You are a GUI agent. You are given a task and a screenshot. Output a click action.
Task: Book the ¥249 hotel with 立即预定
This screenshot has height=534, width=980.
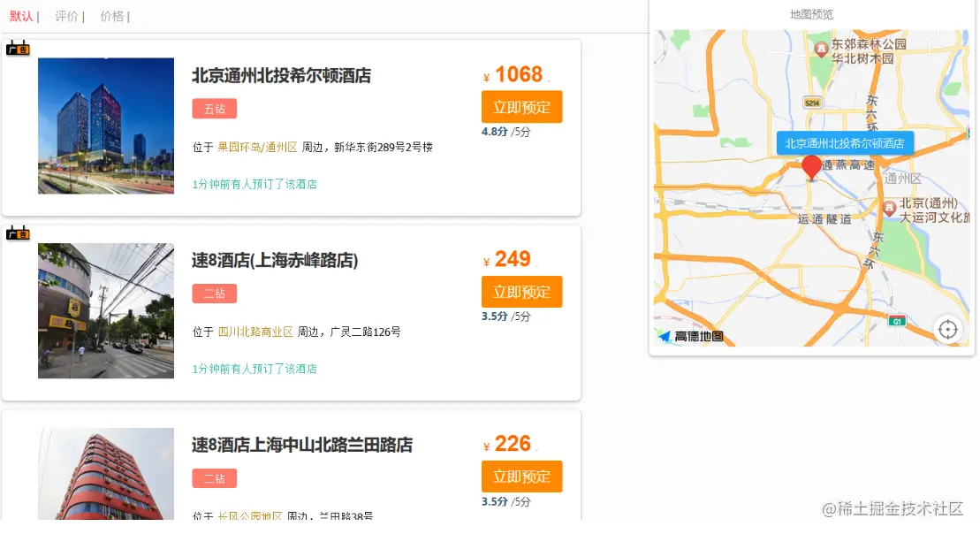click(x=522, y=292)
